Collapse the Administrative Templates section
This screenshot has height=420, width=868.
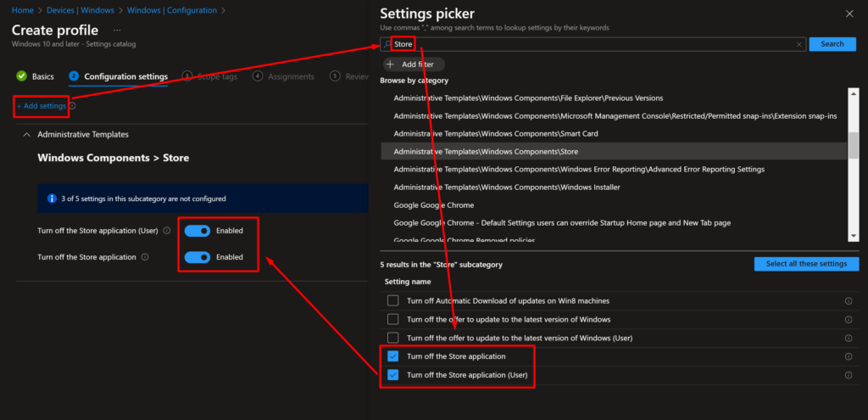[x=26, y=135]
